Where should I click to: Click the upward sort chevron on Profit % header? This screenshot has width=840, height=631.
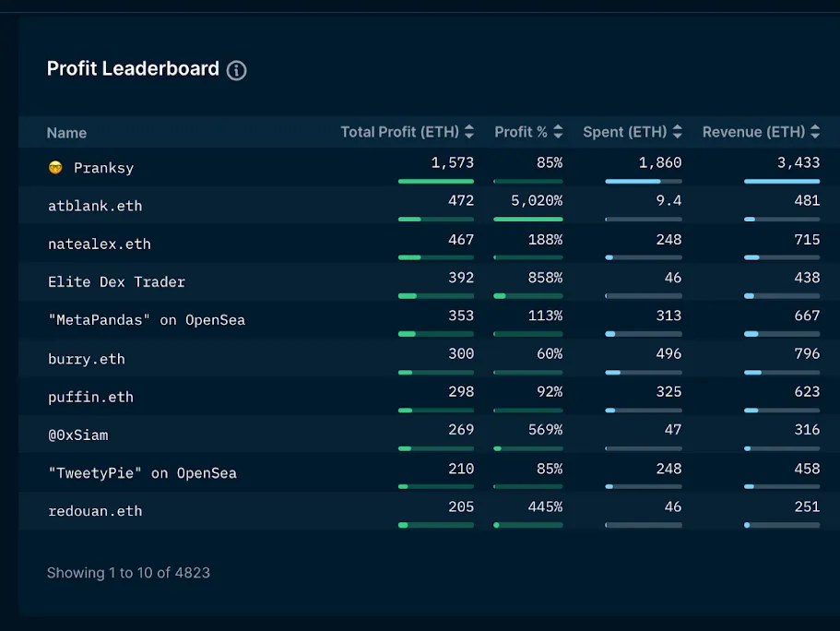click(559, 127)
